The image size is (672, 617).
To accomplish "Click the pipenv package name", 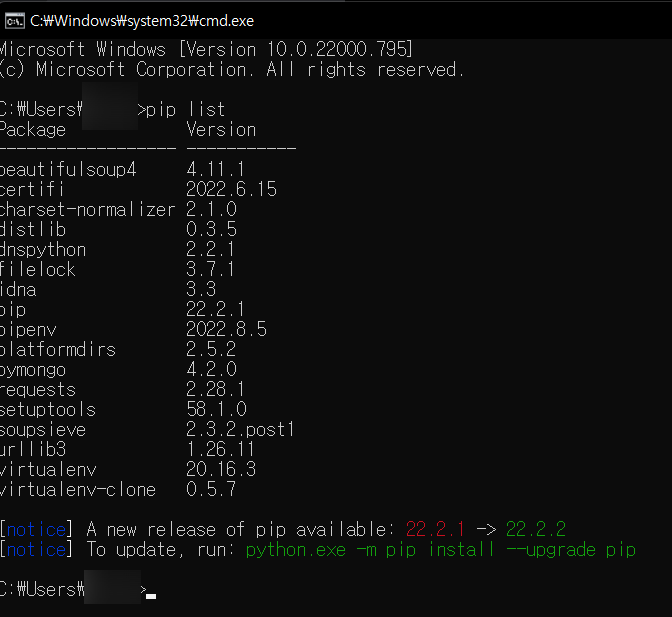I will [28, 329].
